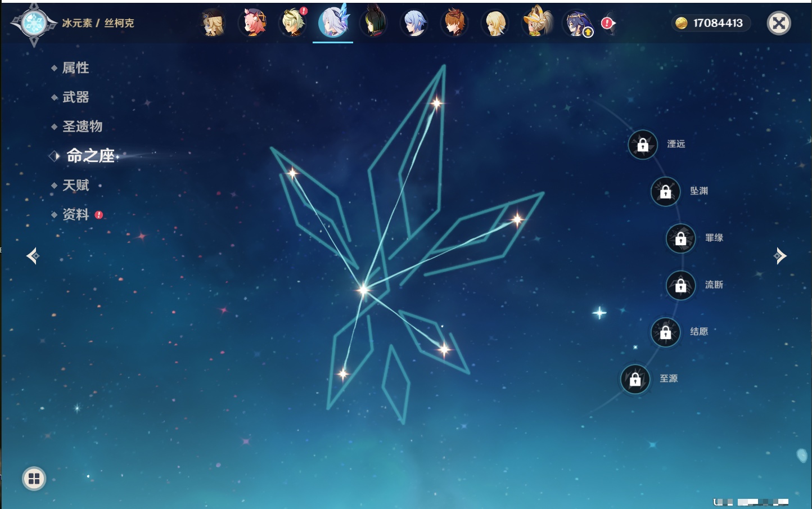This screenshot has width=812, height=509.
Task: Open the grid menu button at bottom-left
Action: (34, 479)
